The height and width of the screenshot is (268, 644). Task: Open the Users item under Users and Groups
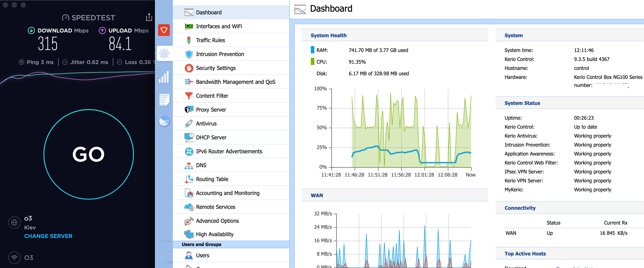coord(202,255)
